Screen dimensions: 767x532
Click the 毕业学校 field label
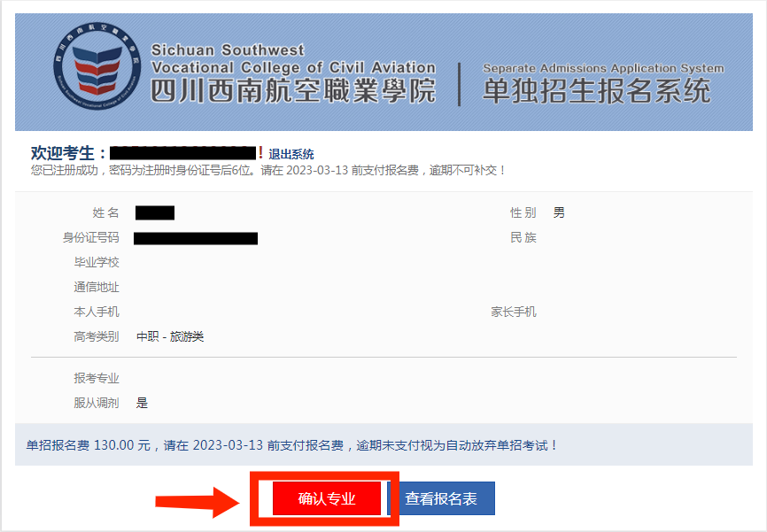[x=97, y=262]
